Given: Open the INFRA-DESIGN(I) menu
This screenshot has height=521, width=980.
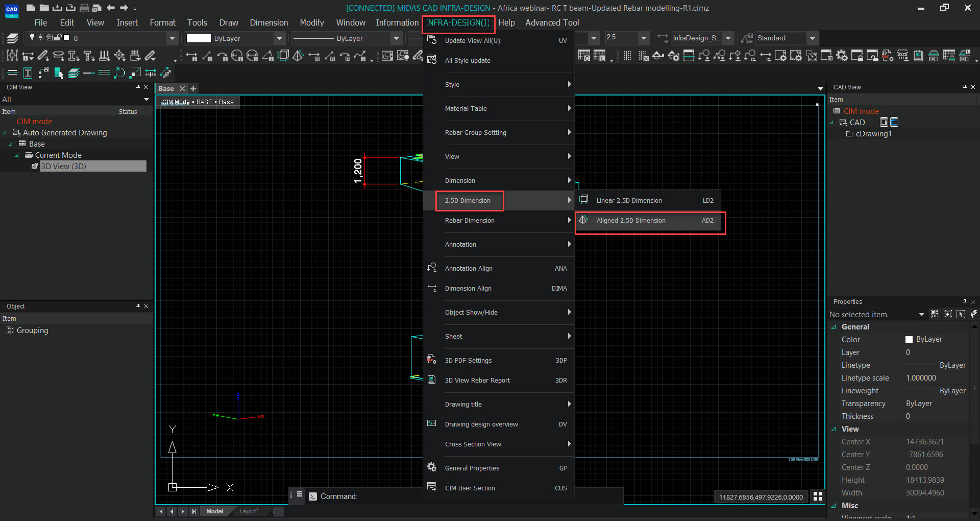Looking at the screenshot, I should point(458,22).
